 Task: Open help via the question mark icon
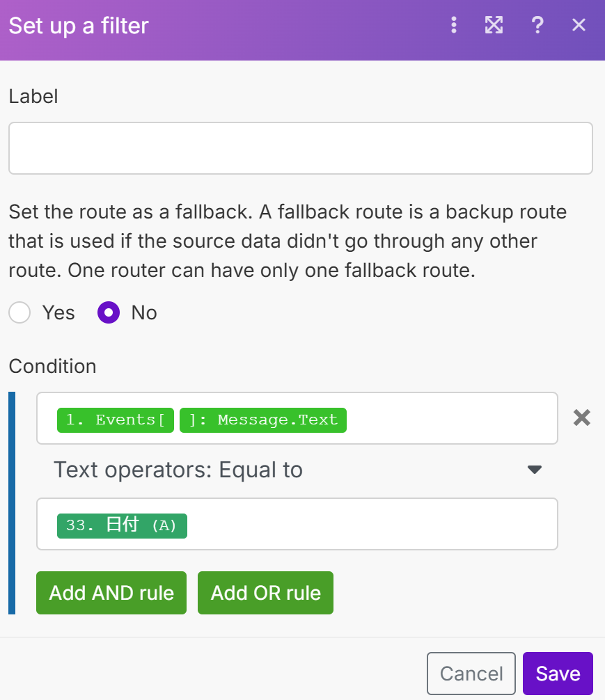[x=537, y=26]
